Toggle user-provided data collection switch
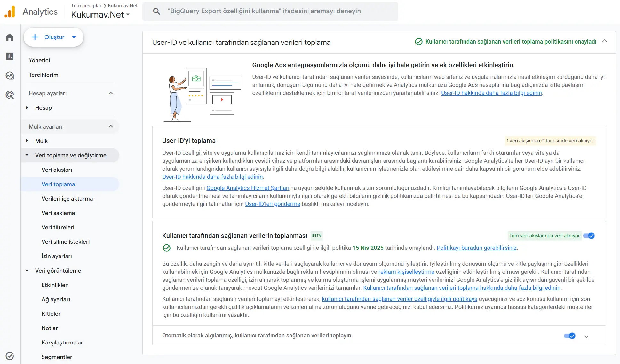620x364 pixels. click(x=589, y=236)
